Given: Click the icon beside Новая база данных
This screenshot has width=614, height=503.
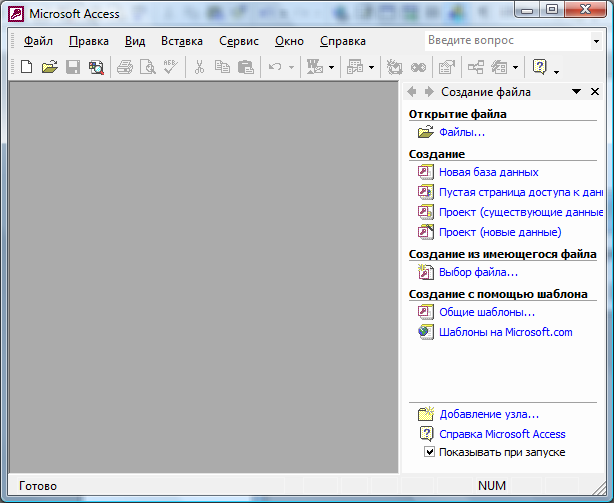Looking at the screenshot, I should tap(426, 172).
